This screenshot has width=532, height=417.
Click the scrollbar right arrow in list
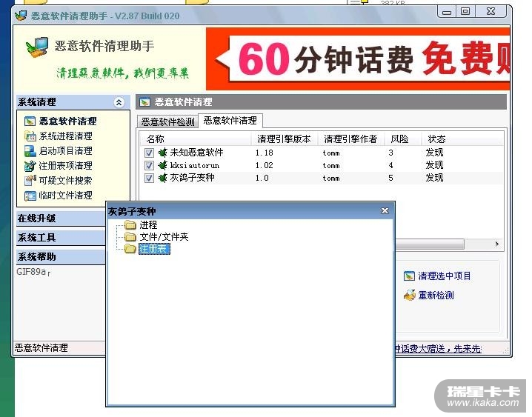[x=496, y=244]
